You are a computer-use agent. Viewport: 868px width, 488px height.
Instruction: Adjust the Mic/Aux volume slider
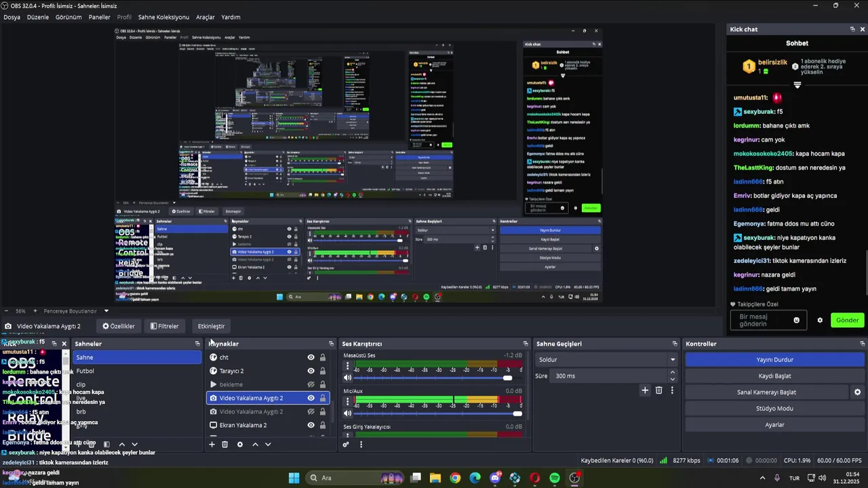tap(517, 413)
